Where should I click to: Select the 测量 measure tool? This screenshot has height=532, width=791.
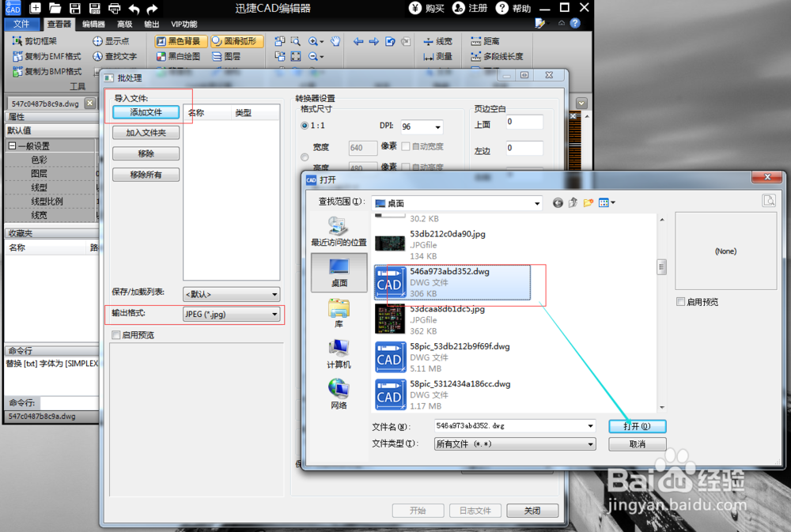tap(438, 56)
